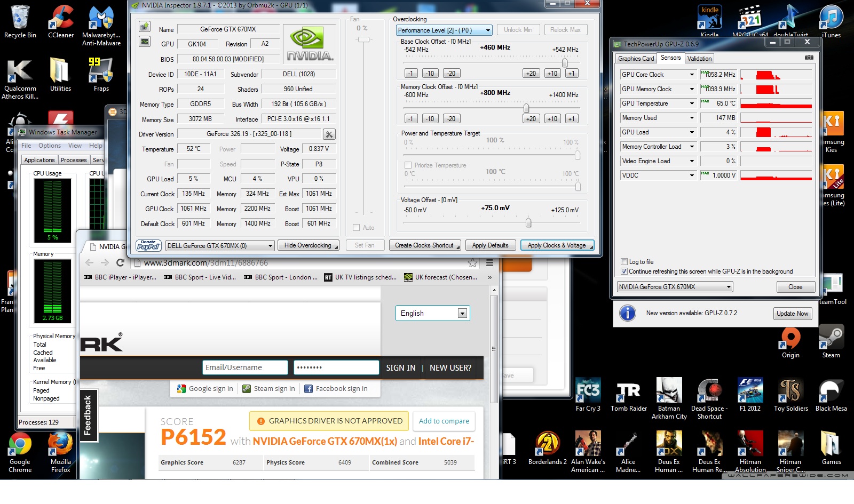Bookmark the 3DMark page with the star

click(472, 262)
